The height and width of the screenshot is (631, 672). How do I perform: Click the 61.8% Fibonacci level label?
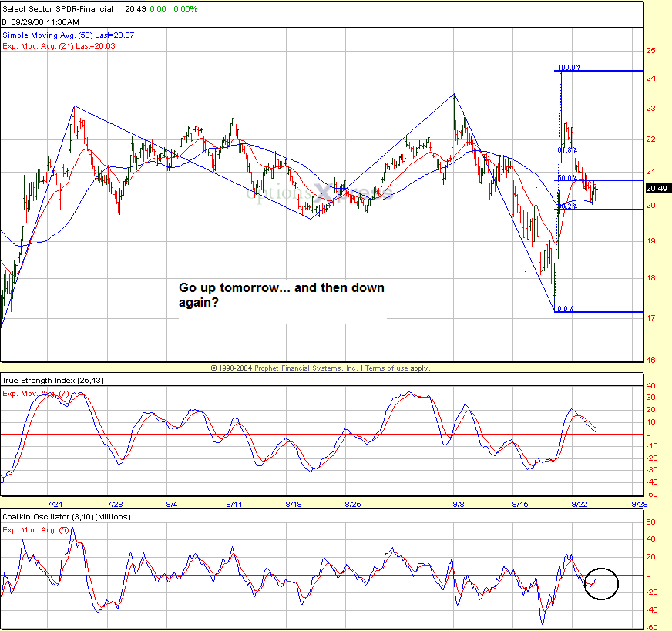coord(567,150)
